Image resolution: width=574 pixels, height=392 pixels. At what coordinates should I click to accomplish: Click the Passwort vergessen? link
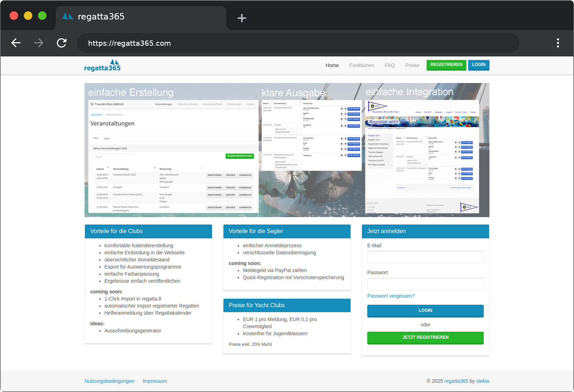click(x=391, y=296)
